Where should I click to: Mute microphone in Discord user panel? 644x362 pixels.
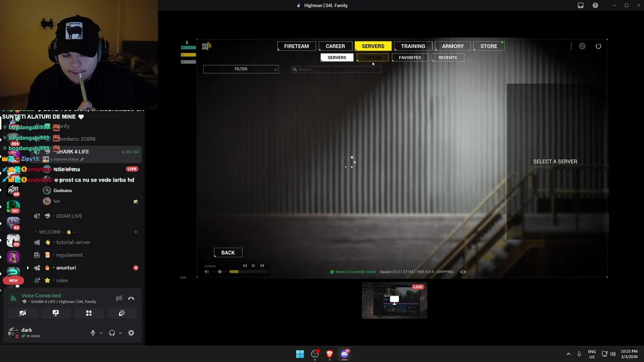[x=93, y=333]
